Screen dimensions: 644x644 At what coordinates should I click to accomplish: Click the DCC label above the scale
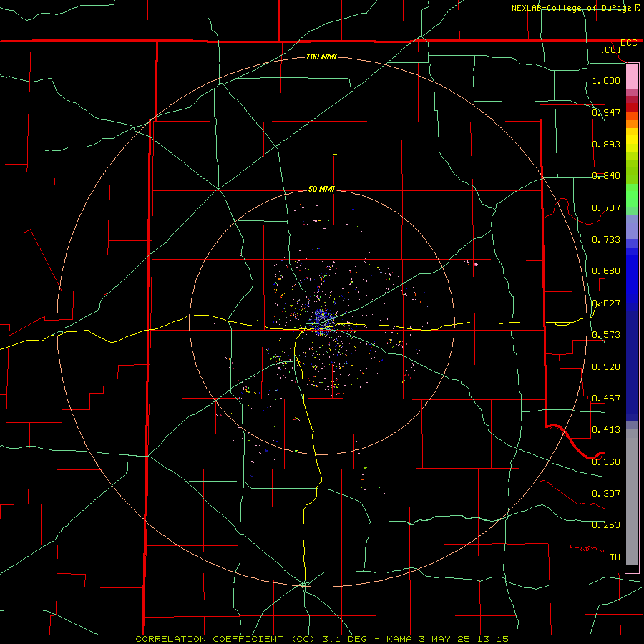click(x=628, y=43)
